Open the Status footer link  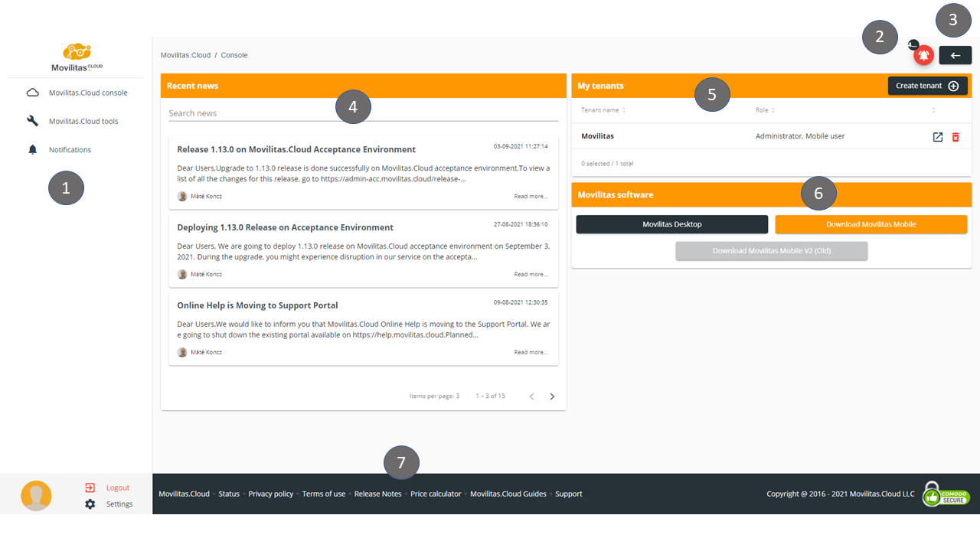(229, 494)
